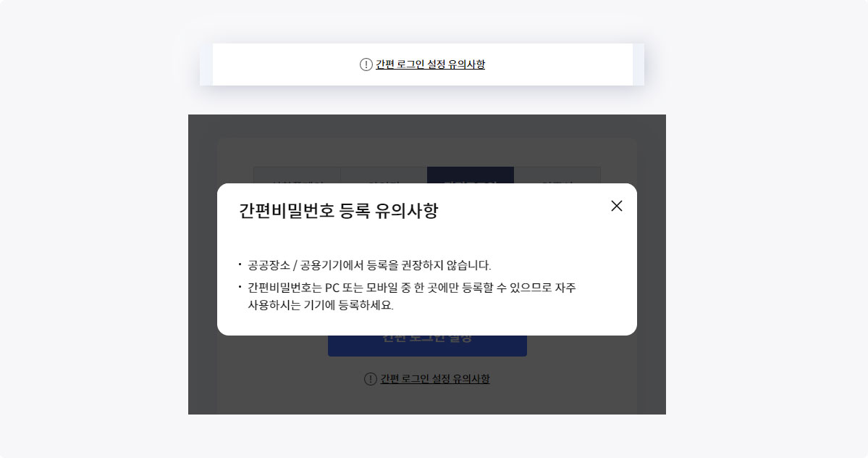
Task: Click the dimmed exclamation icon below the blue button
Action: [x=371, y=379]
